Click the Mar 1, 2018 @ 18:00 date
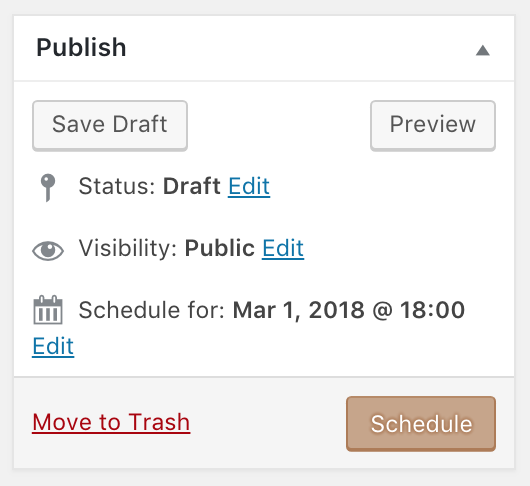 coord(349,310)
